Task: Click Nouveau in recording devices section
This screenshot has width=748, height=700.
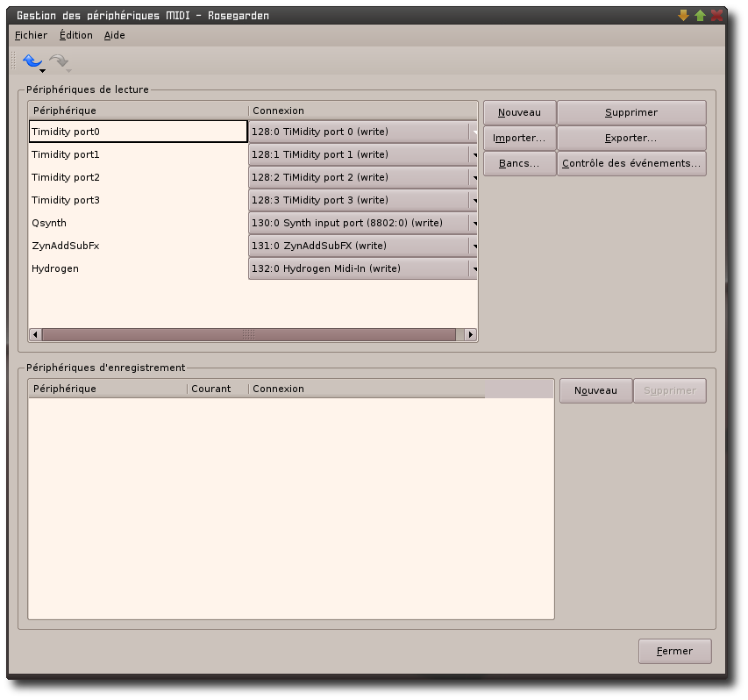Action: [x=595, y=391]
